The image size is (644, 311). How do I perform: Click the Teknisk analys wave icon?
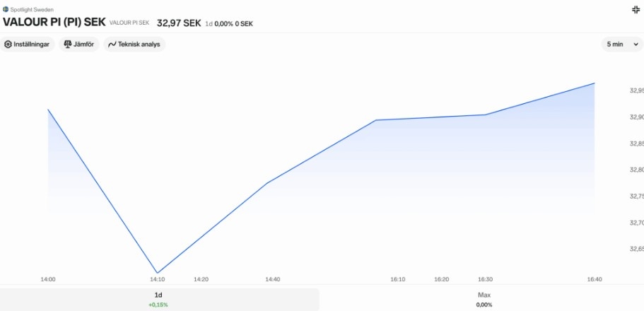click(x=112, y=45)
